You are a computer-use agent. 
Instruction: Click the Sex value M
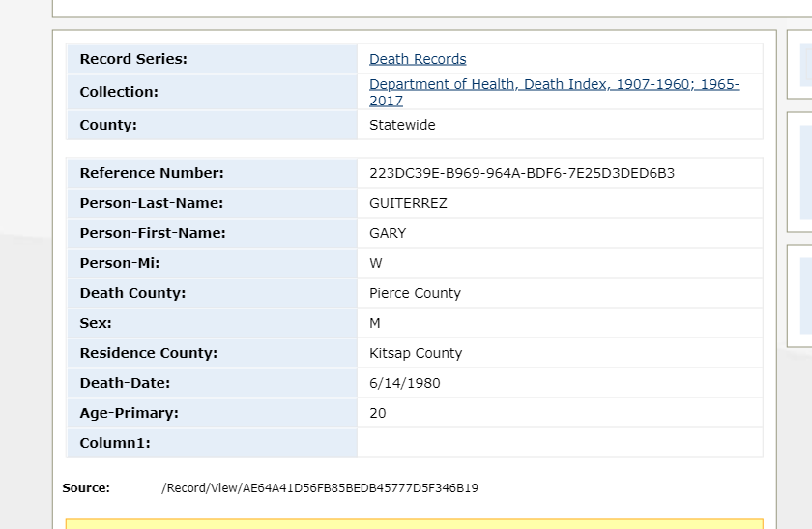click(375, 323)
